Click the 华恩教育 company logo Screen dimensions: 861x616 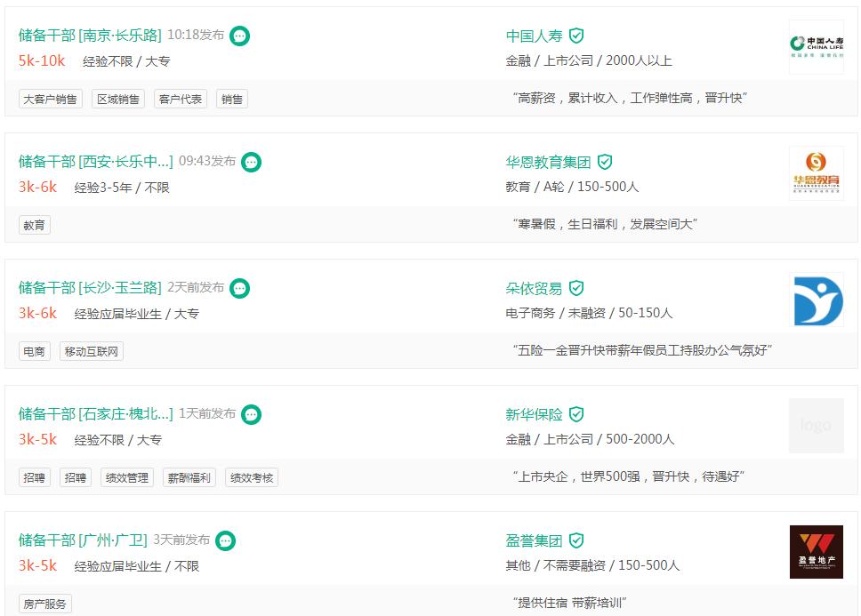[815, 173]
